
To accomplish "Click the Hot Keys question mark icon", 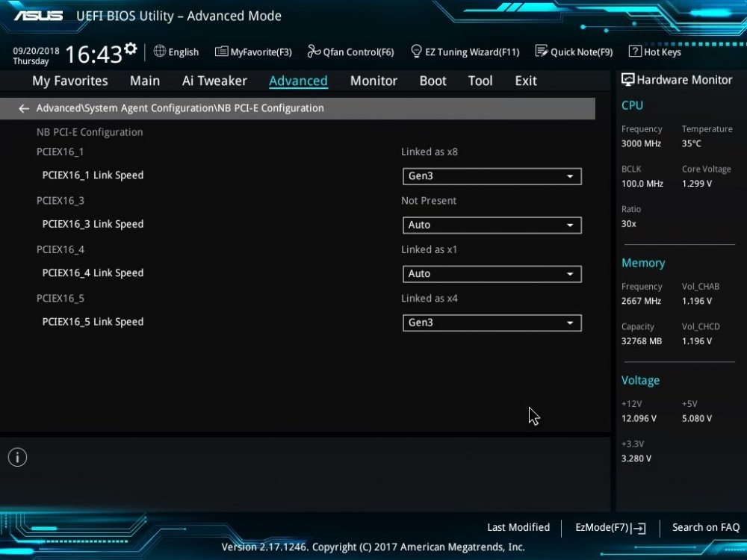I will pyautogui.click(x=635, y=51).
